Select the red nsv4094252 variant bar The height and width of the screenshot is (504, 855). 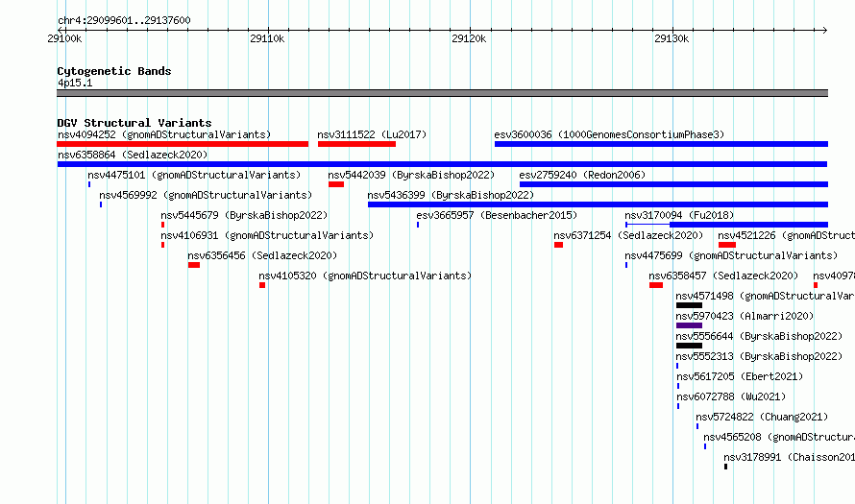coord(183,144)
